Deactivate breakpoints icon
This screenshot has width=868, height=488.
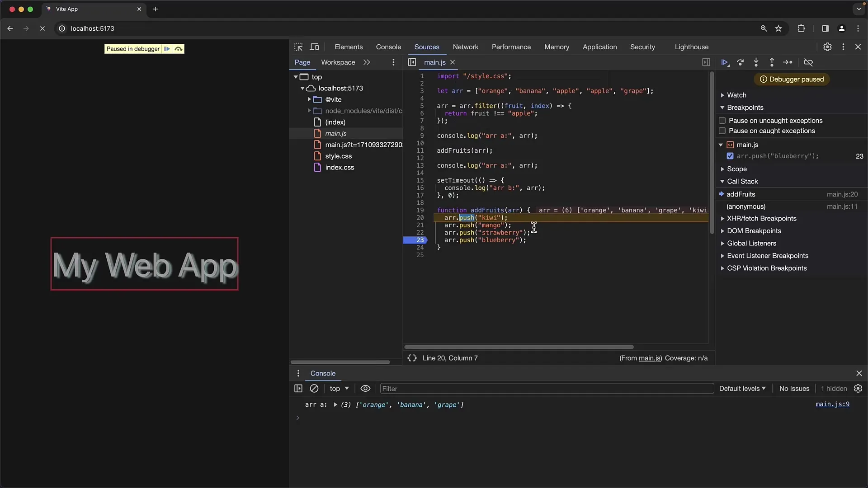tap(808, 62)
